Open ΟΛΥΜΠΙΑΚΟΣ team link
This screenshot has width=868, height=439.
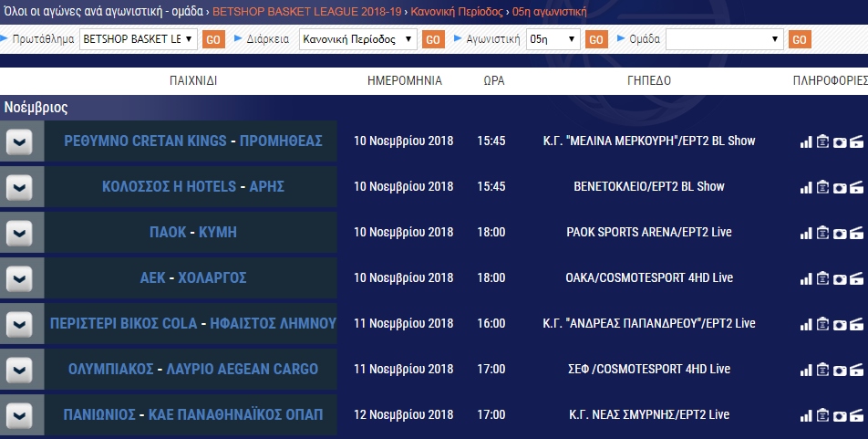[110, 369]
